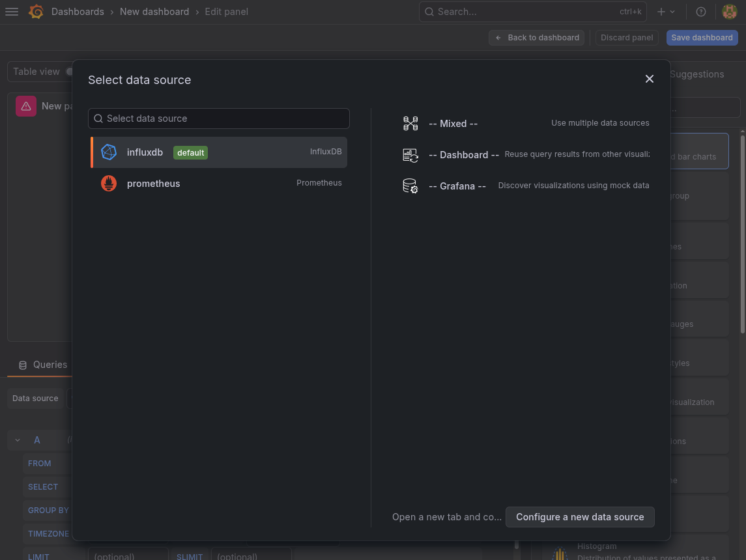Open the Dashboards breadcrumb menu item
Viewport: 746px width, 560px height.
pos(78,11)
